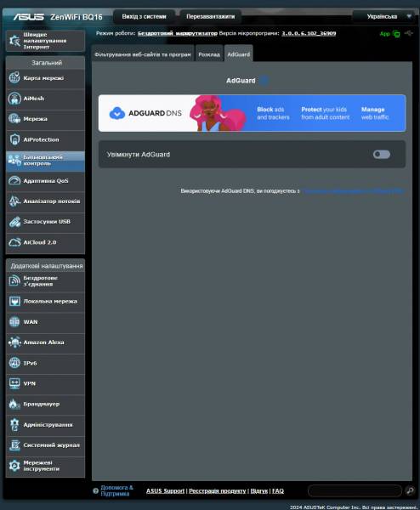Switch to the Розклад tab
The image size is (420, 510).
(x=209, y=54)
